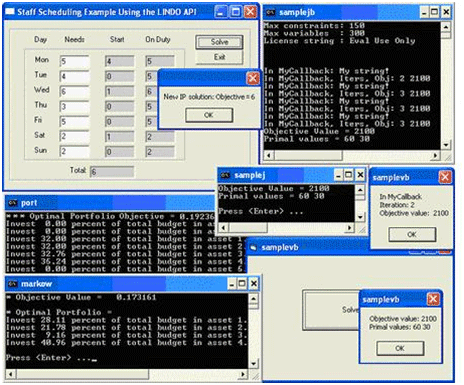
Task: Maximize the samplejb console window
Action: point(434,12)
